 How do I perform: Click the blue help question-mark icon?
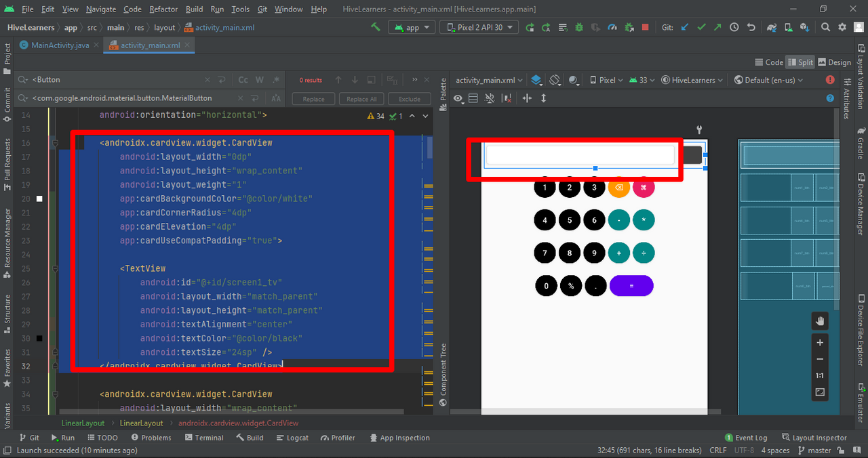[830, 98]
